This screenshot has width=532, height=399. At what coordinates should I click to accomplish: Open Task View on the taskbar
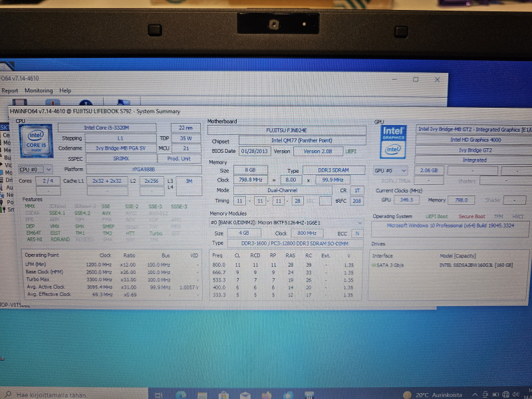(158, 395)
